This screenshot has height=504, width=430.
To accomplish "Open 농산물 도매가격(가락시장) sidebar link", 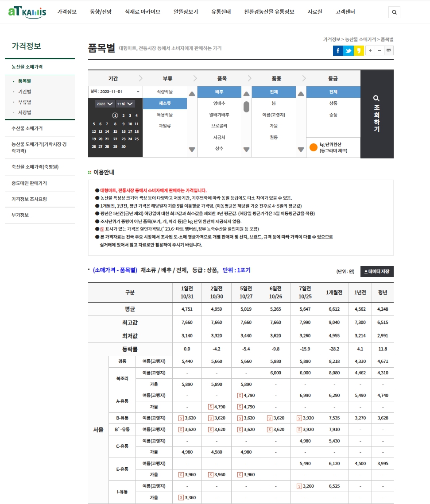I will tap(39, 147).
